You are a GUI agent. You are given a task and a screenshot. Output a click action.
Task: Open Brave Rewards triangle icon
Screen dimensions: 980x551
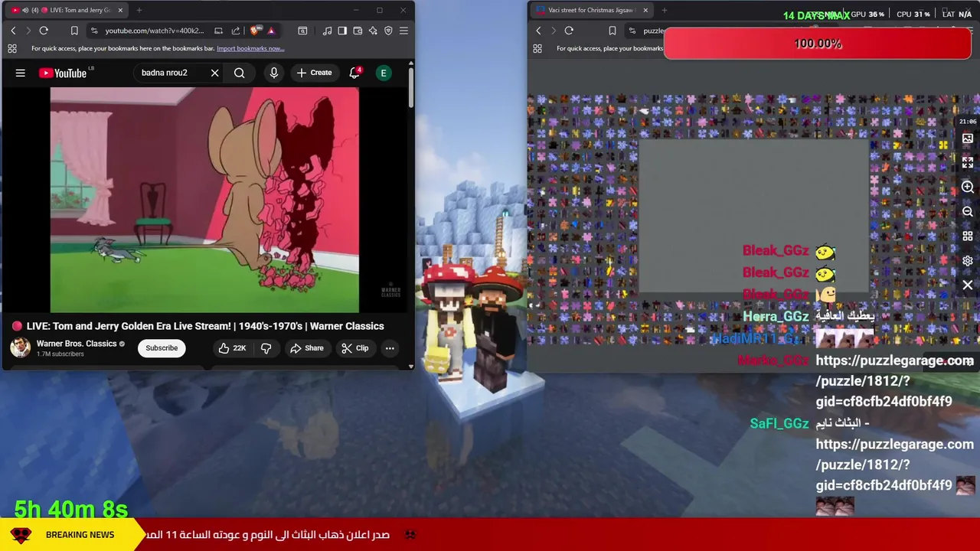pos(271,31)
